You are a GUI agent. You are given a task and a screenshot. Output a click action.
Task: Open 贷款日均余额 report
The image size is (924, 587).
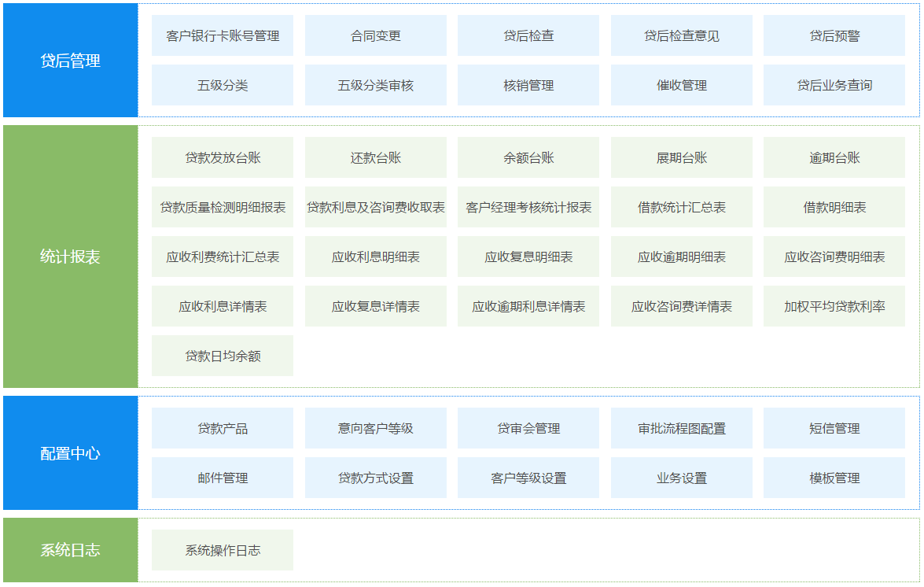[223, 356]
